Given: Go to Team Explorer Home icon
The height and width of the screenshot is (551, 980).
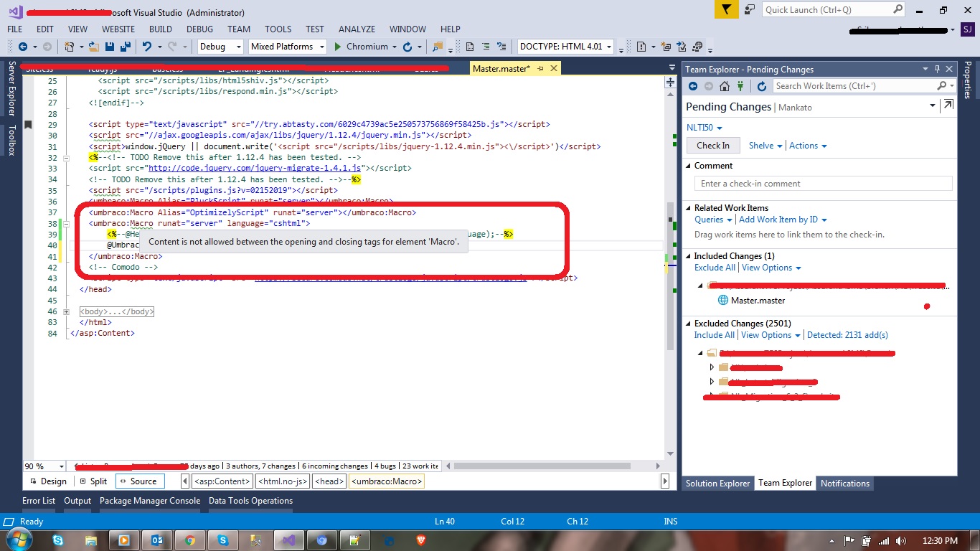Looking at the screenshot, I should tap(725, 86).
